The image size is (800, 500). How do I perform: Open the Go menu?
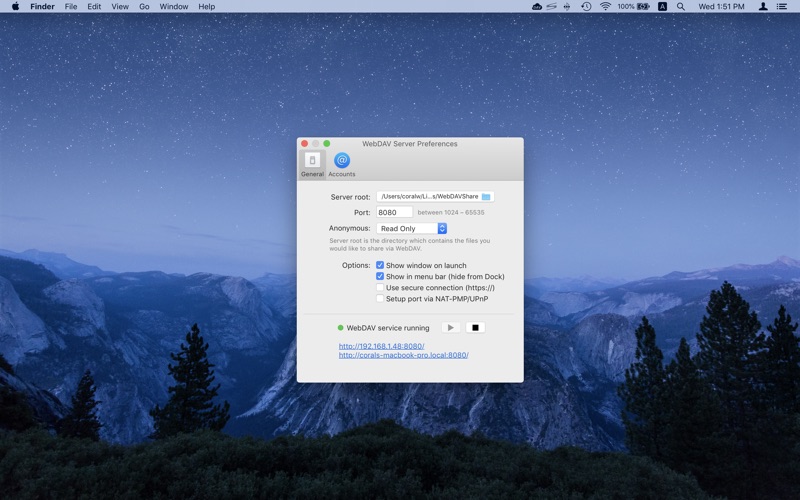[x=144, y=7]
